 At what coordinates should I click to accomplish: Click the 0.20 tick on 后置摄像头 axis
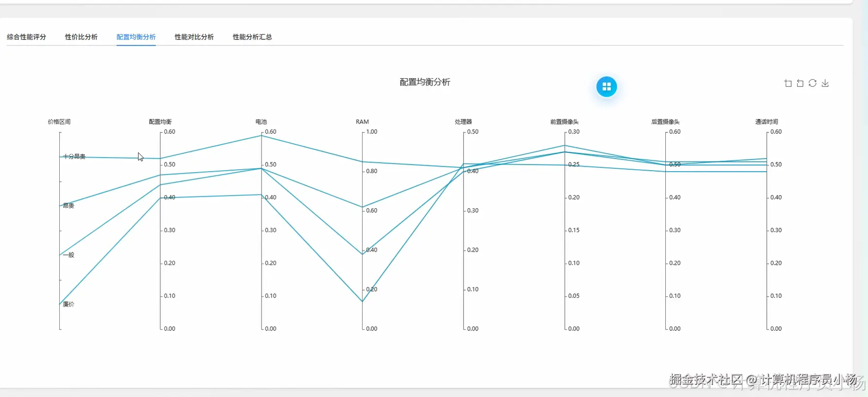[675, 263]
